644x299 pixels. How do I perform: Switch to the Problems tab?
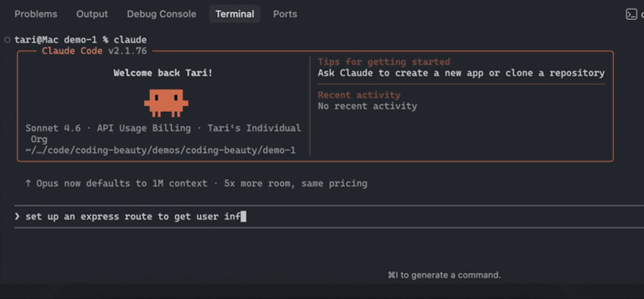[35, 14]
